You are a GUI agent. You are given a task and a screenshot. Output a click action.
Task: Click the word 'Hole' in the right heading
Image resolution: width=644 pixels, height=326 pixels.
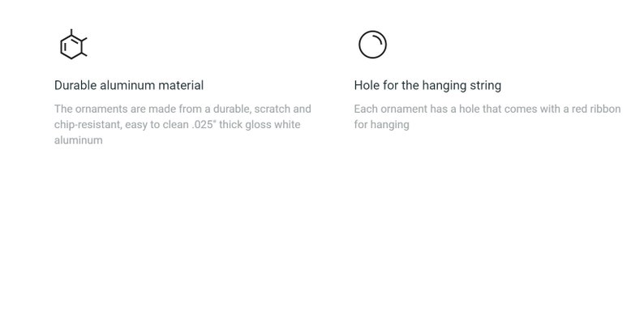[x=367, y=85]
